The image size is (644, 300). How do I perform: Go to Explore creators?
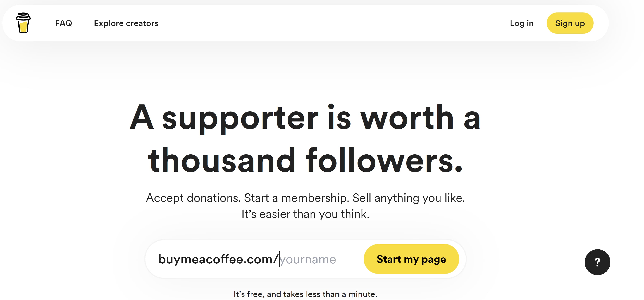(126, 23)
